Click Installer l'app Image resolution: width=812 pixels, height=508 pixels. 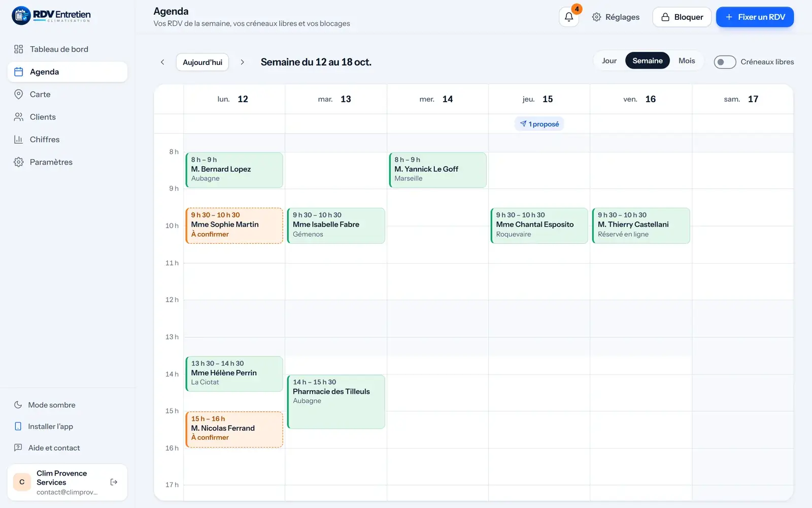pyautogui.click(x=67, y=426)
